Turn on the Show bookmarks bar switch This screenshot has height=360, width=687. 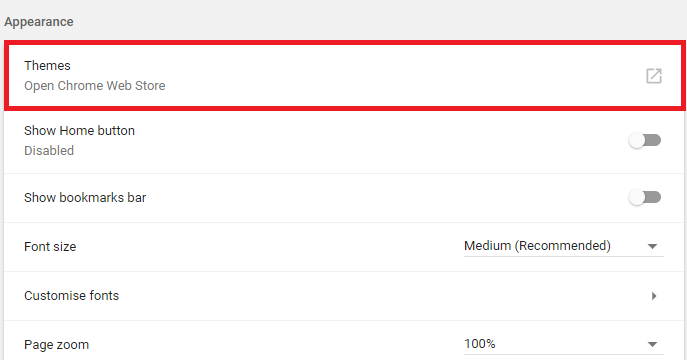coord(645,197)
